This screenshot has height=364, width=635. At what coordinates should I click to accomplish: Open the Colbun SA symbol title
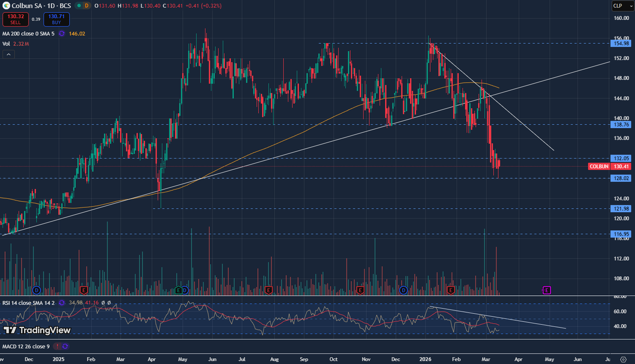click(x=42, y=5)
